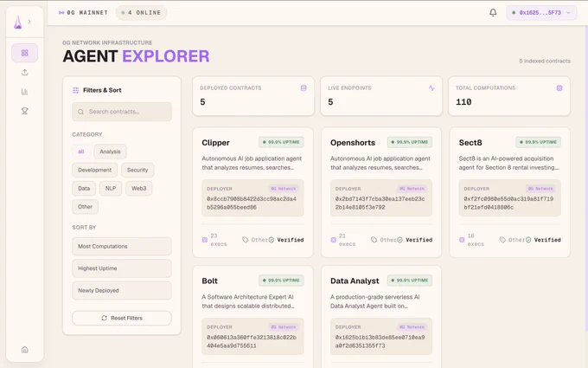Click the Sect8 99.9% uptime badge
This screenshot has height=368, width=588.
coord(538,142)
